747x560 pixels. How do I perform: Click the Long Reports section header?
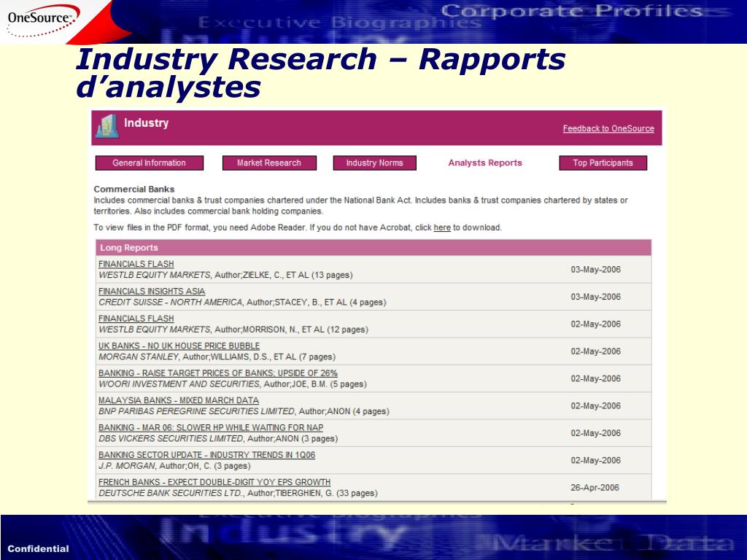(x=373, y=248)
